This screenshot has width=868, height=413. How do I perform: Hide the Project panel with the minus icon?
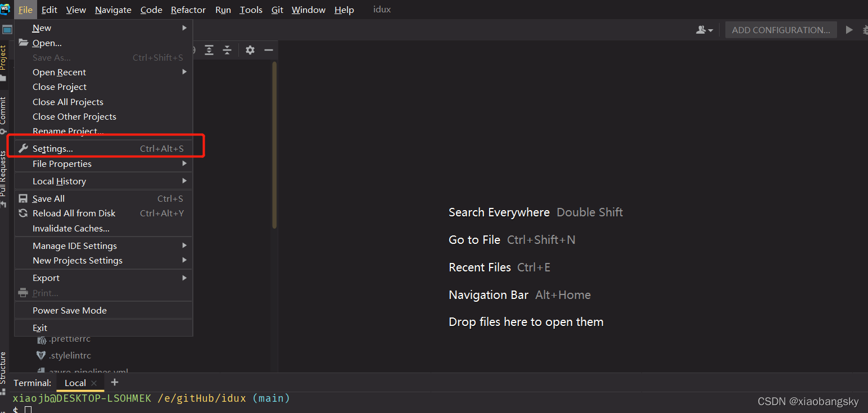[269, 50]
